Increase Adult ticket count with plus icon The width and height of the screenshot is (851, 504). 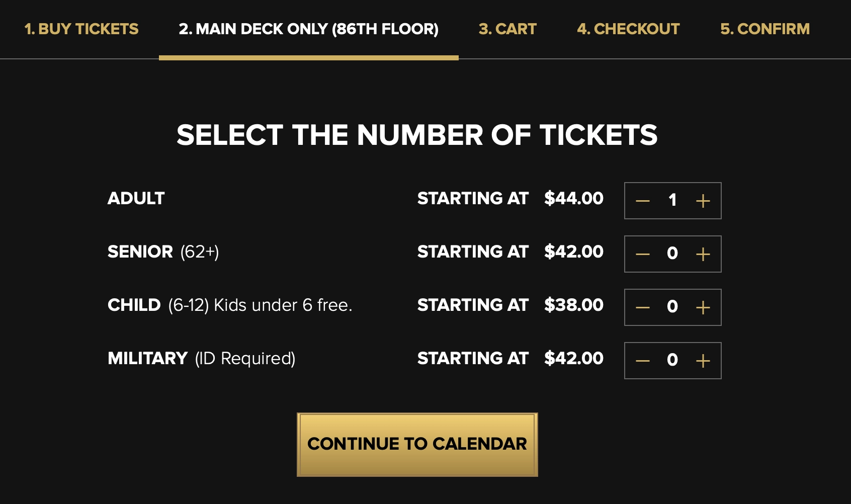tap(703, 201)
